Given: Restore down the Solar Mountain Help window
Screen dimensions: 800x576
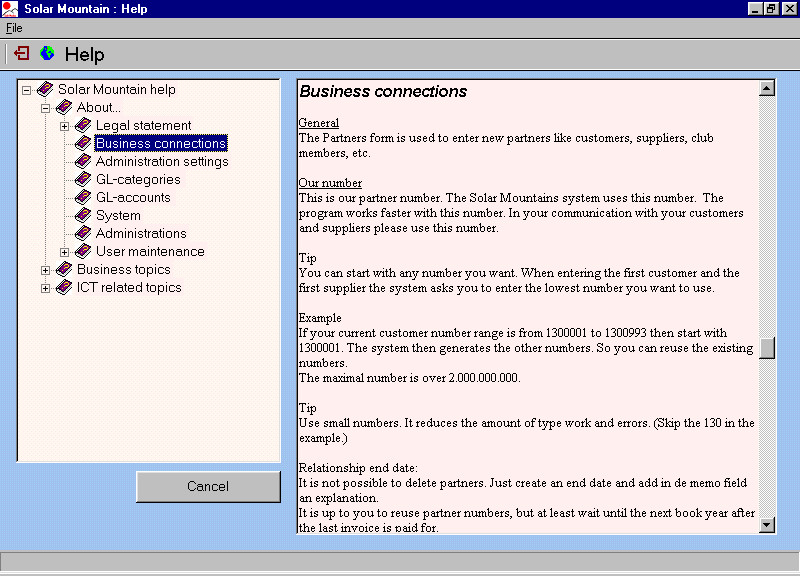Looking at the screenshot, I should click(771, 9).
